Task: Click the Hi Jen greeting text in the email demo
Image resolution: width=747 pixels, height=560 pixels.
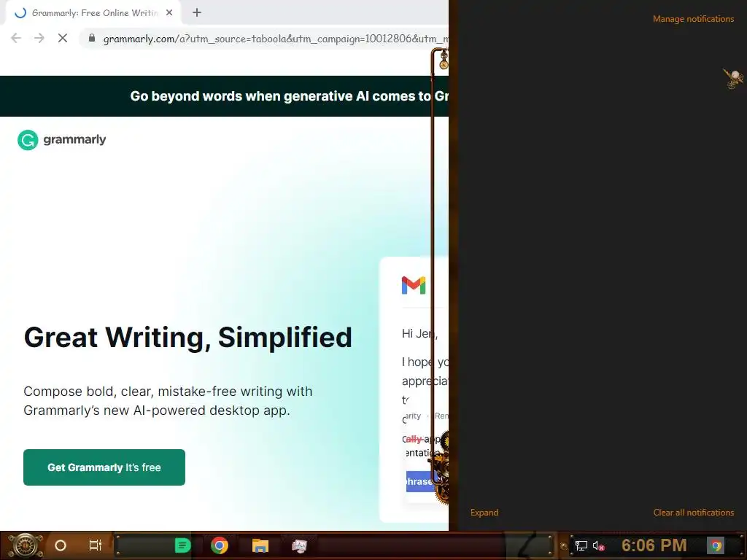Action: pyautogui.click(x=419, y=334)
